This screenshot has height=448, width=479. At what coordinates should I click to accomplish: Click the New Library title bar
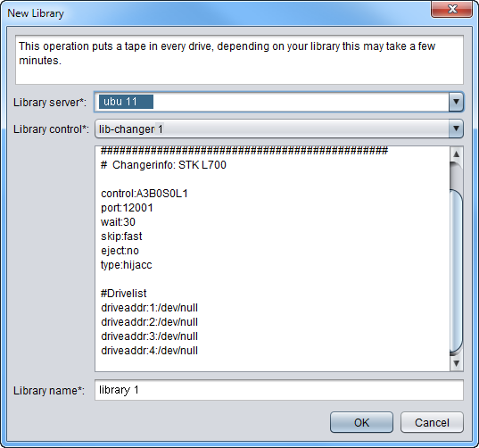(214, 13)
